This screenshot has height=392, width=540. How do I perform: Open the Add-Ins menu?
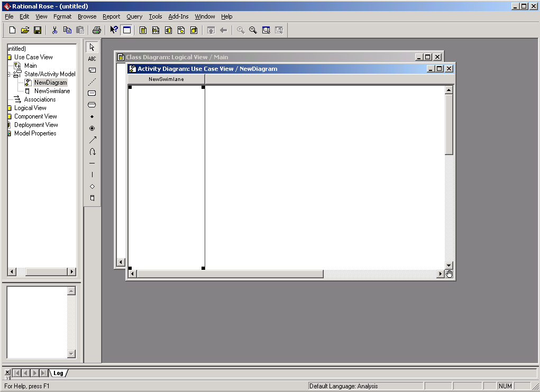pos(178,16)
